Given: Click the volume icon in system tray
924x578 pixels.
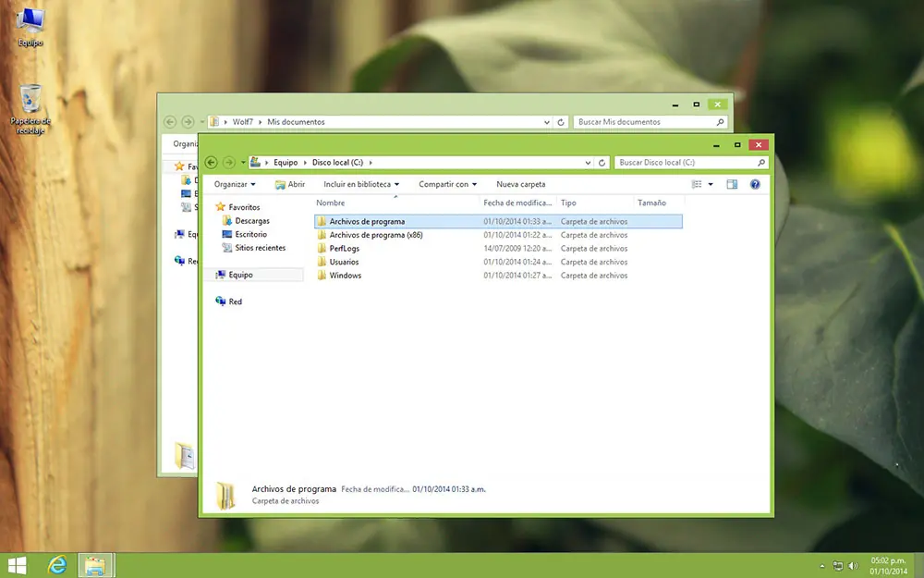Looking at the screenshot, I should click(853, 566).
